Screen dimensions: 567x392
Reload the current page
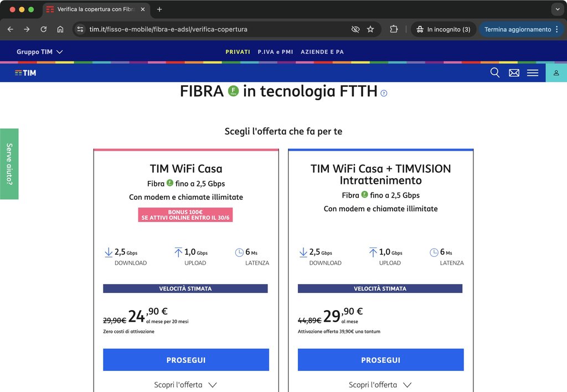pos(43,29)
